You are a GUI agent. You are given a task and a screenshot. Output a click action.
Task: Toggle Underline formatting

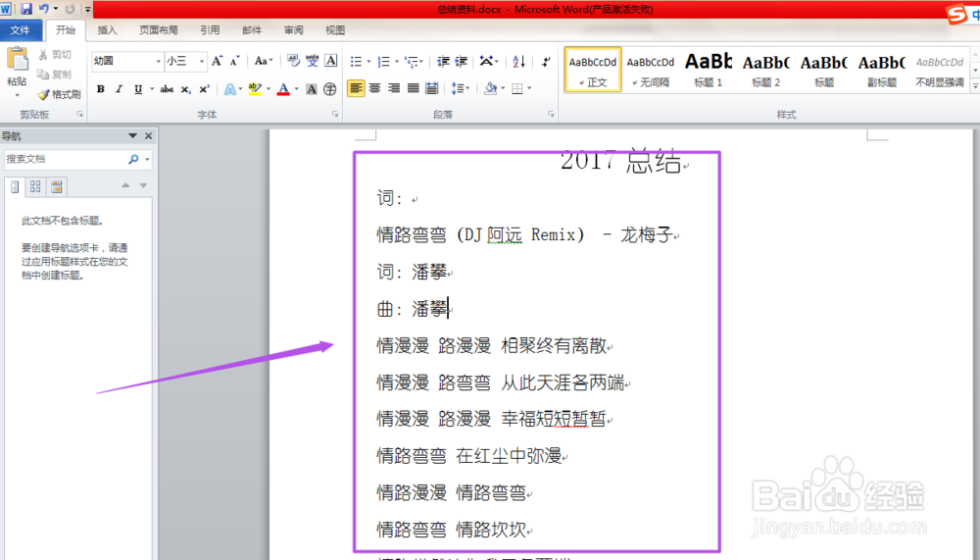138,89
